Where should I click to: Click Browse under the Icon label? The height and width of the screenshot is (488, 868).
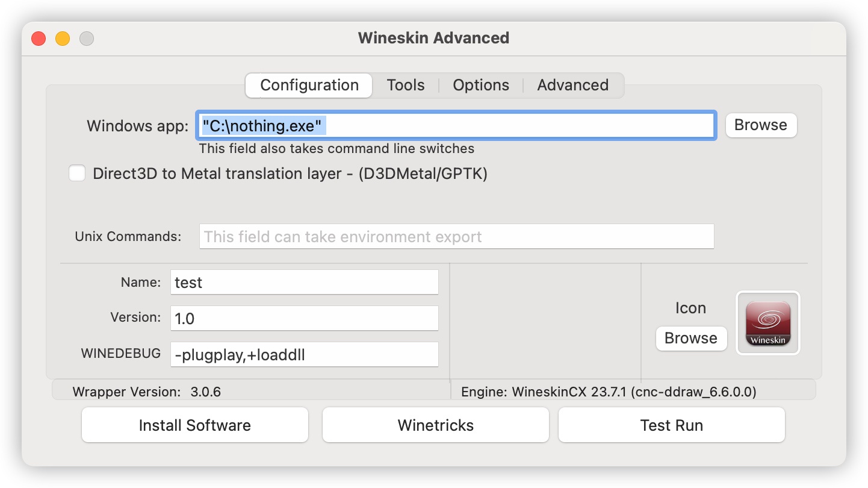[x=691, y=339]
